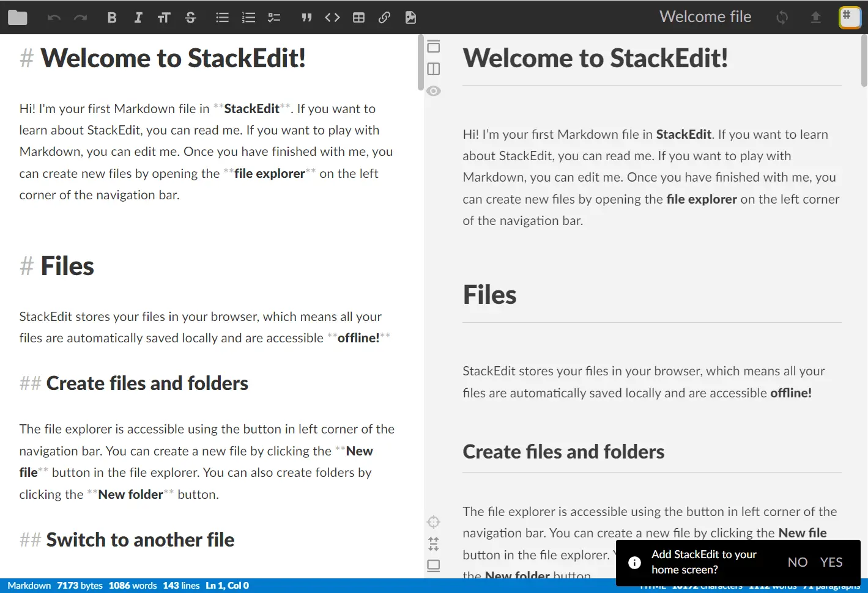Insert a table
This screenshot has height=593, width=868.
(358, 17)
